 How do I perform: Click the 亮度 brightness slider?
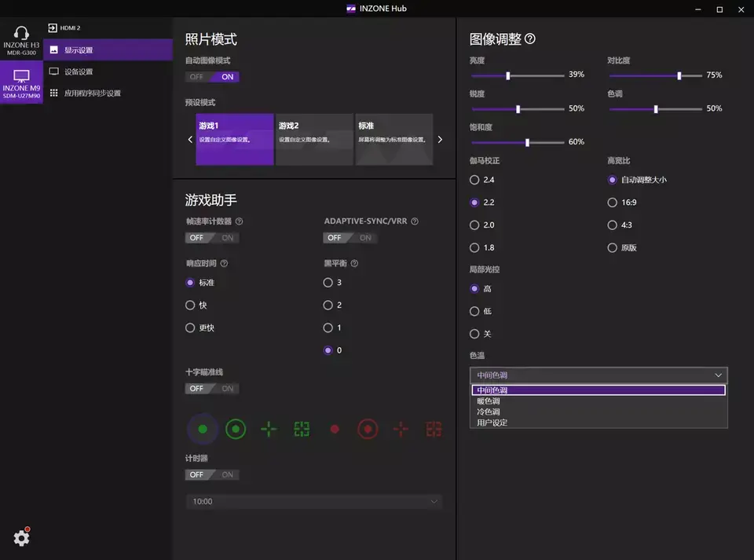coord(518,75)
